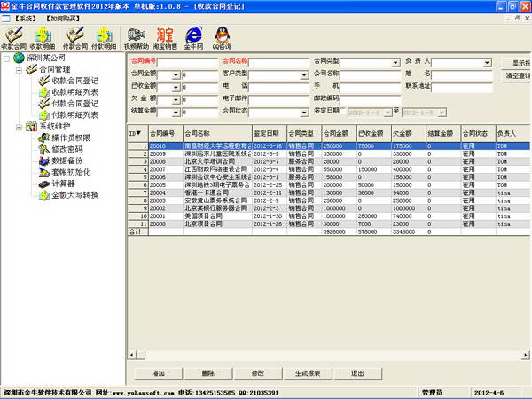The height and width of the screenshot is (399, 532).
Task: Open the 付款合同 toolbar icon
Action: point(75,38)
